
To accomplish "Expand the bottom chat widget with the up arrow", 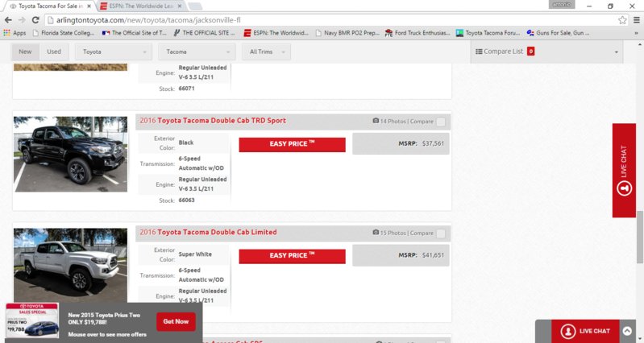I will [x=627, y=331].
